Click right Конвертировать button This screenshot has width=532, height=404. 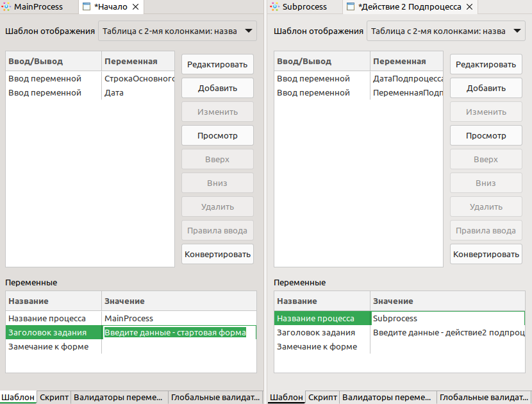[486, 255]
